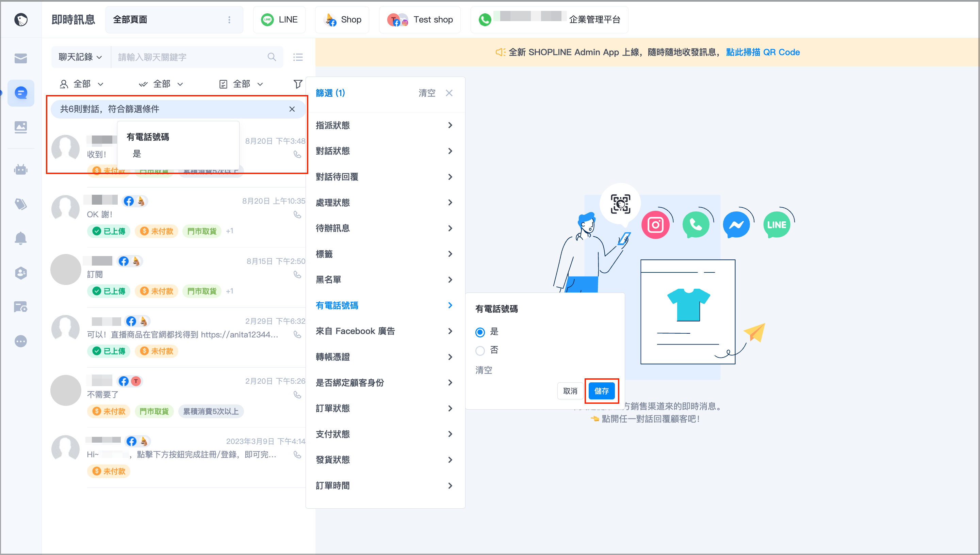
Task: Expand the 對話待回覆 filter
Action: [x=385, y=176]
